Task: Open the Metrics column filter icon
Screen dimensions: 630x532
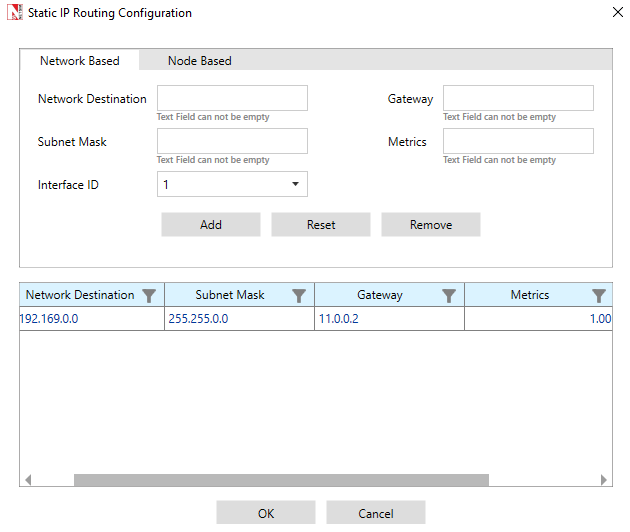Action: click(x=599, y=295)
